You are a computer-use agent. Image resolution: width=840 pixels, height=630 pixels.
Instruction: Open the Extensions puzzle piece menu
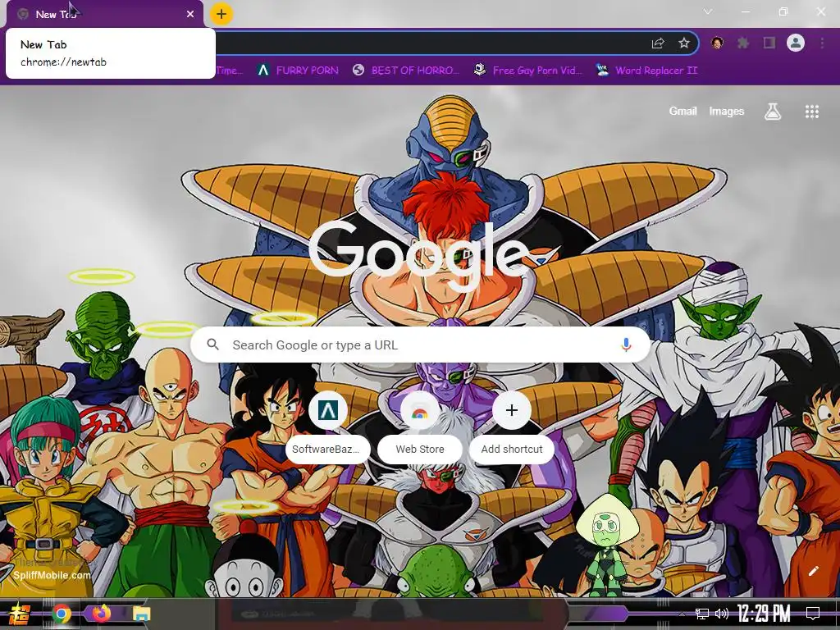pyautogui.click(x=743, y=43)
